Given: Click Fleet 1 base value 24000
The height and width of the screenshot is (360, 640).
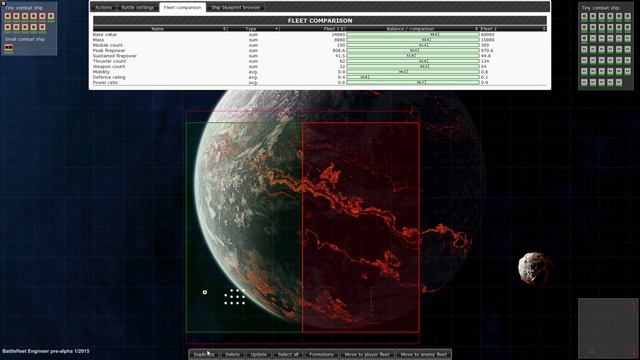Looking at the screenshot, I should 338,35.
